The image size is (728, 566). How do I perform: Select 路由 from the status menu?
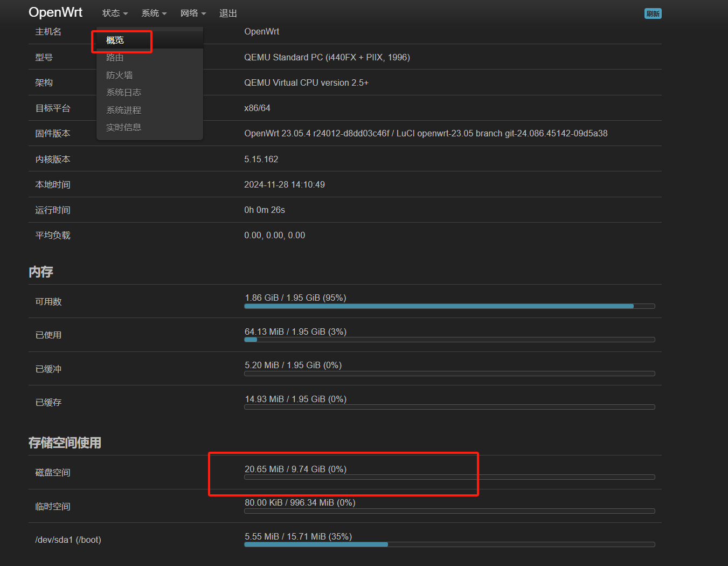(x=150, y=58)
